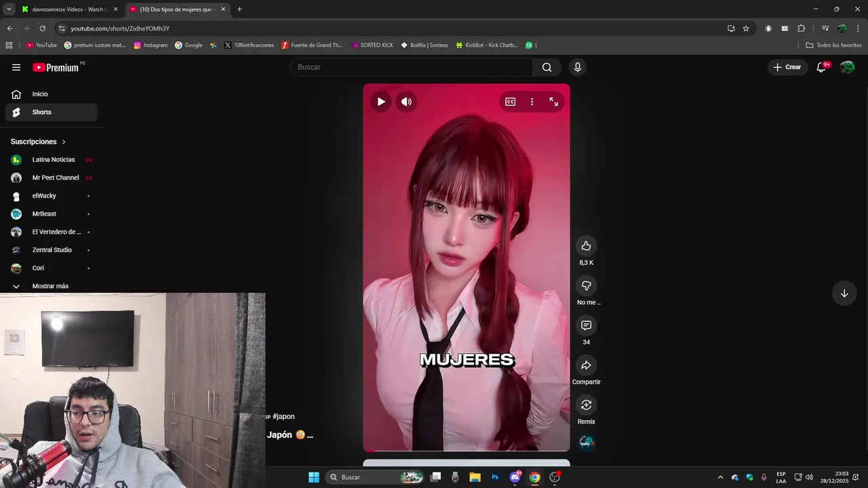Reload the current page

tap(42, 28)
